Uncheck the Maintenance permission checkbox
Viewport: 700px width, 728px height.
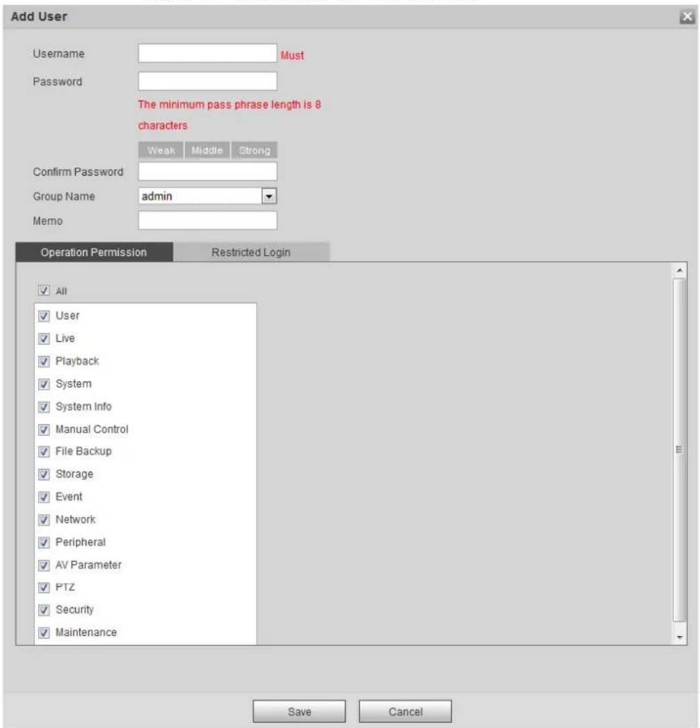44,632
